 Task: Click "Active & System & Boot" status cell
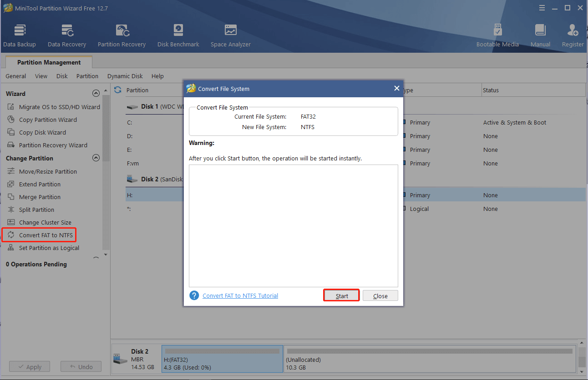click(x=515, y=122)
